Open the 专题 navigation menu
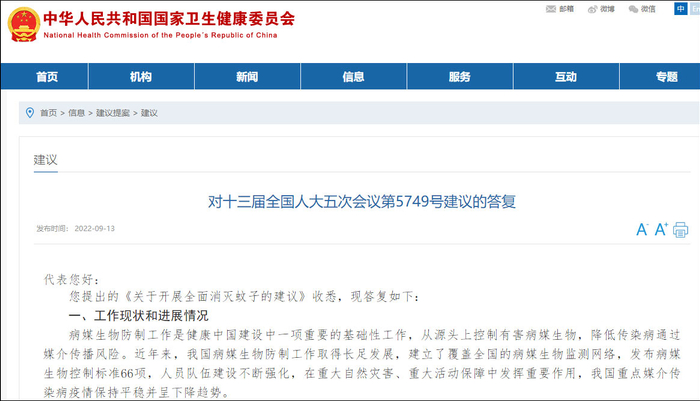The image size is (700, 401). [667, 77]
